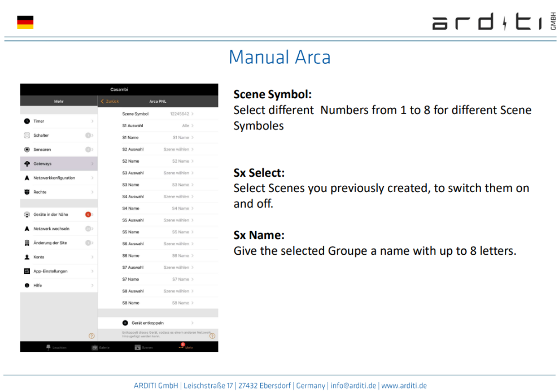Click the Schalter row label

click(x=41, y=136)
